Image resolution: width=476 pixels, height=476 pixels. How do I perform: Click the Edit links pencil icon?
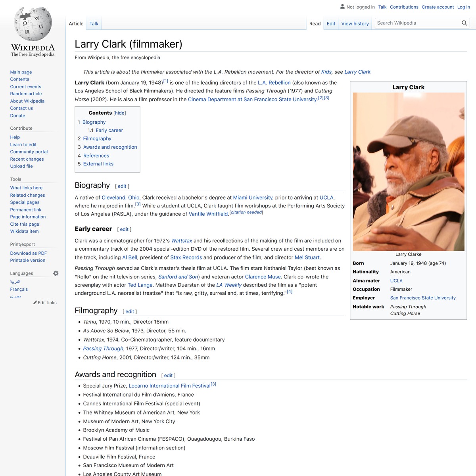[x=35, y=302]
